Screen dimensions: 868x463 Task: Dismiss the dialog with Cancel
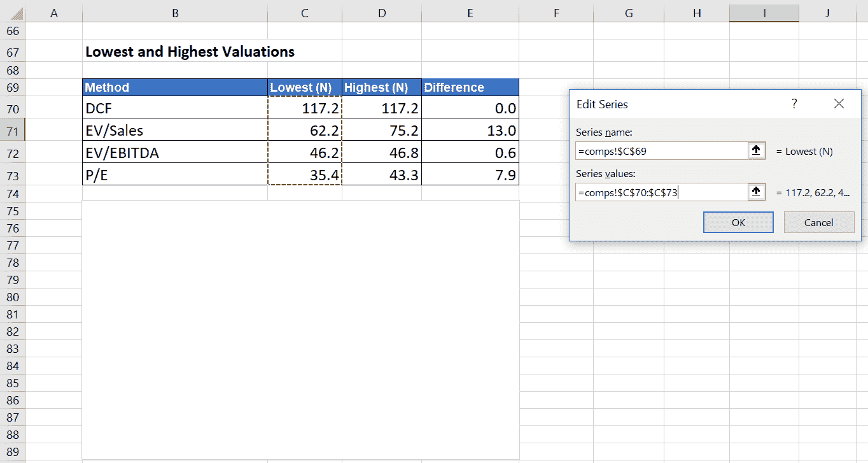tap(819, 222)
